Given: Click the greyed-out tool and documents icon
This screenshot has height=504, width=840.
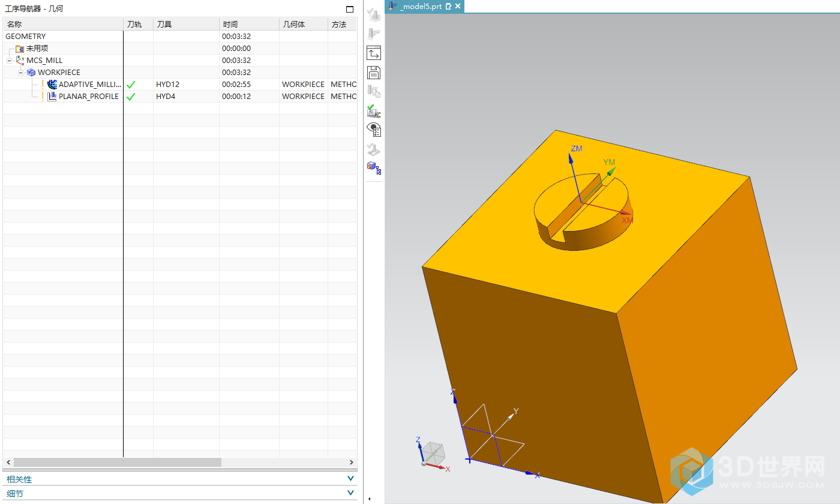Looking at the screenshot, I should click(x=374, y=92).
